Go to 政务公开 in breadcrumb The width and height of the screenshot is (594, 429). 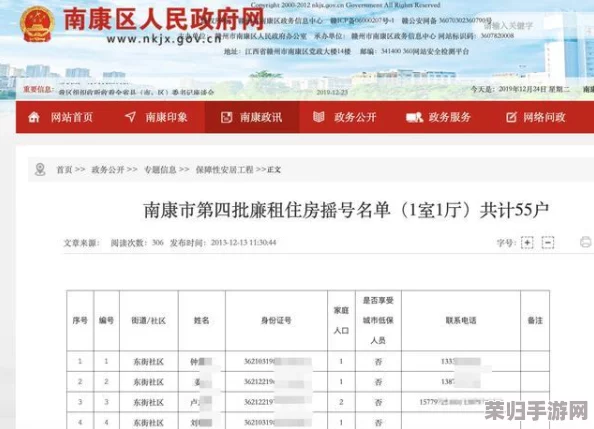(108, 169)
